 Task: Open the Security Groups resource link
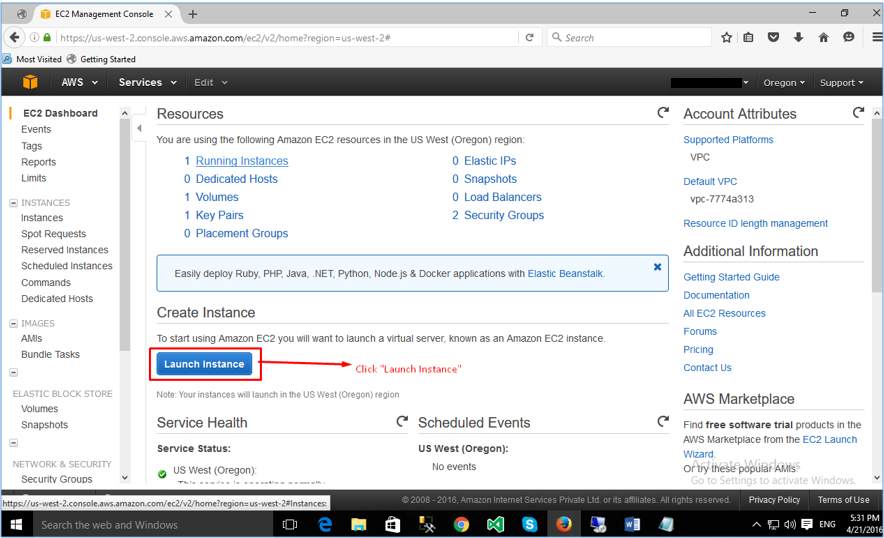click(504, 215)
